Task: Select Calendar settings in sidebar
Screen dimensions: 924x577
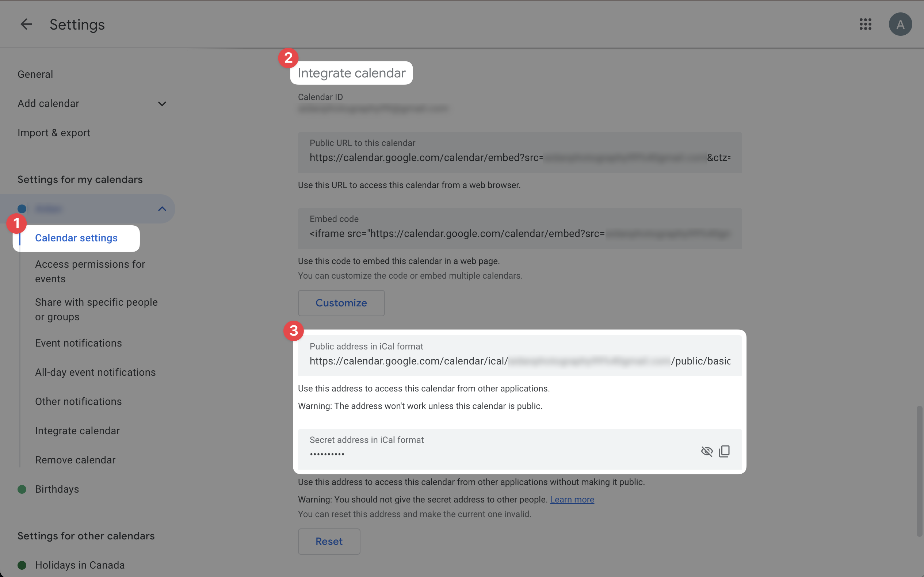Action: click(x=76, y=238)
